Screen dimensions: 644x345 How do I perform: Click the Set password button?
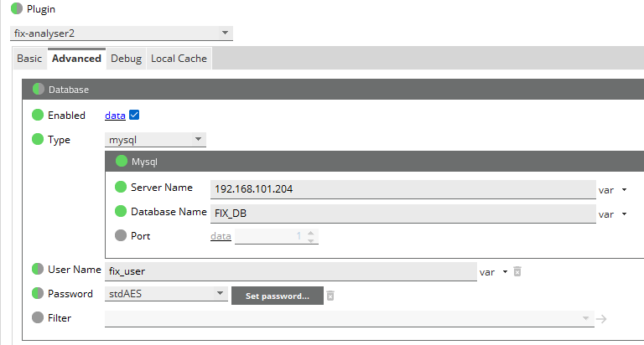(x=277, y=296)
